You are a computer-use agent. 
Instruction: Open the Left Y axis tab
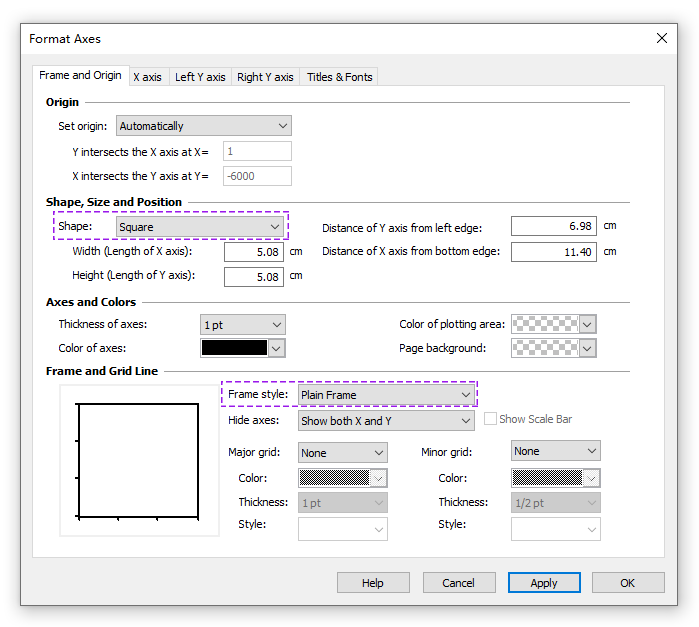click(200, 77)
